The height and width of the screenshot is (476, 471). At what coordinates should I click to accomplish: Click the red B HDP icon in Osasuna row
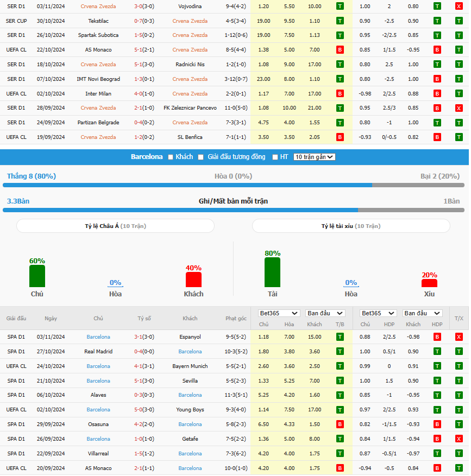437,424
